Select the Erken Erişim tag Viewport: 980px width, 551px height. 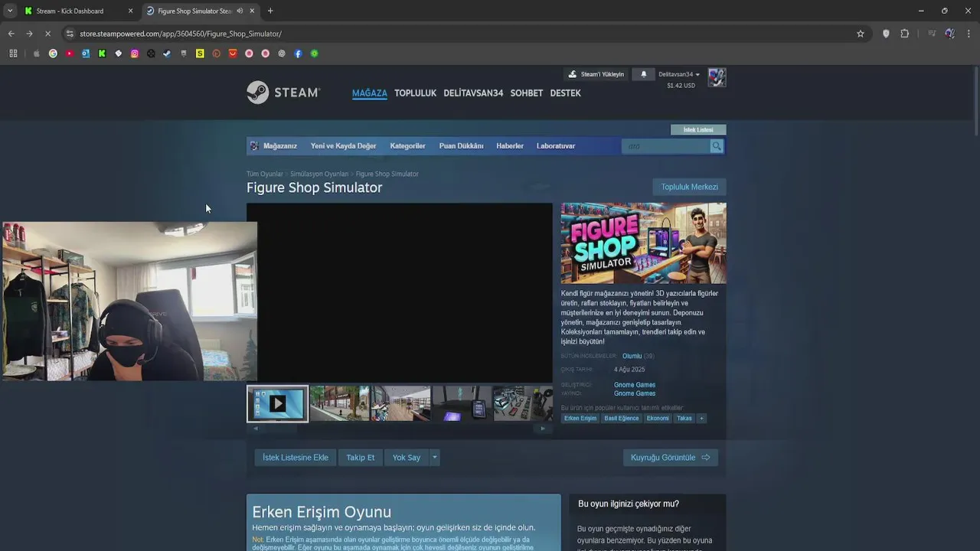[x=580, y=419]
